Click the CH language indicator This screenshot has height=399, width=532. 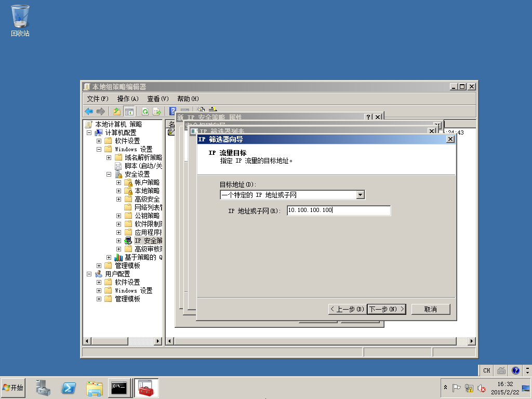click(486, 370)
